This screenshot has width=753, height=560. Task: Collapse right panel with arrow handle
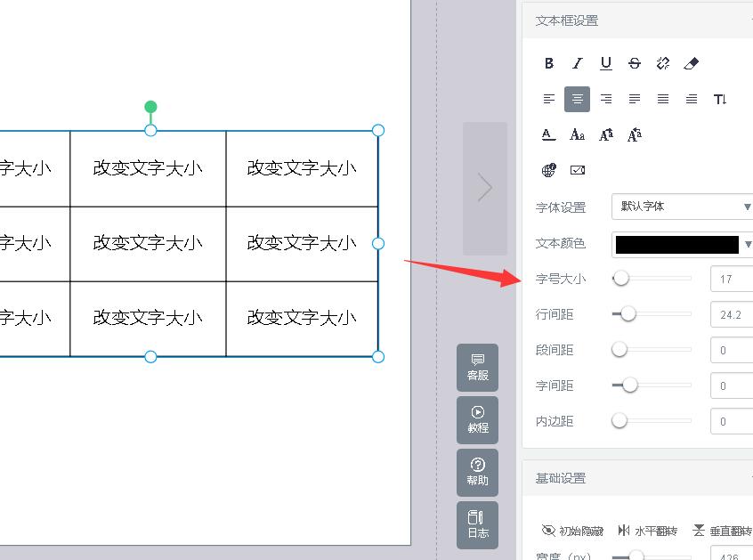(x=484, y=188)
